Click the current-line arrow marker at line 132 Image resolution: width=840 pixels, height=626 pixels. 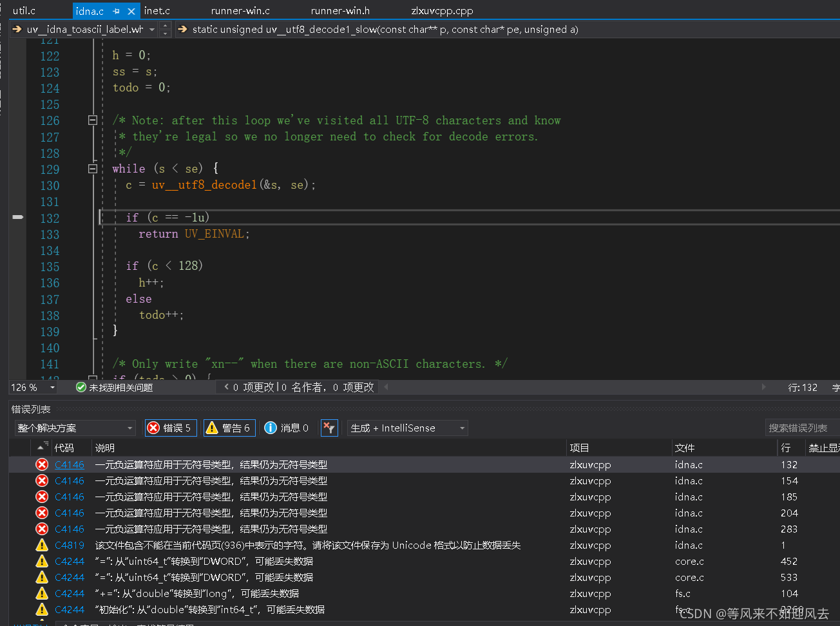(18, 217)
